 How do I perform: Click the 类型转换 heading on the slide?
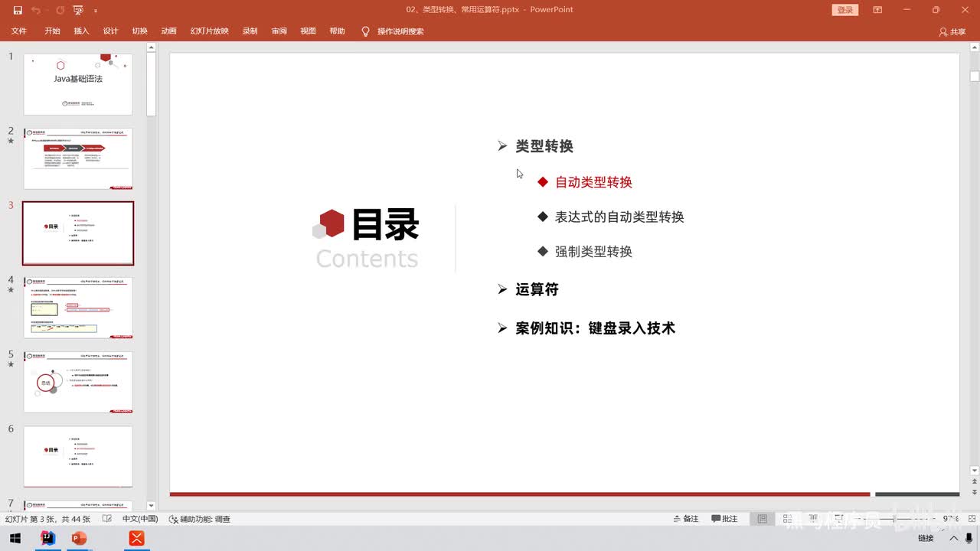pos(544,146)
